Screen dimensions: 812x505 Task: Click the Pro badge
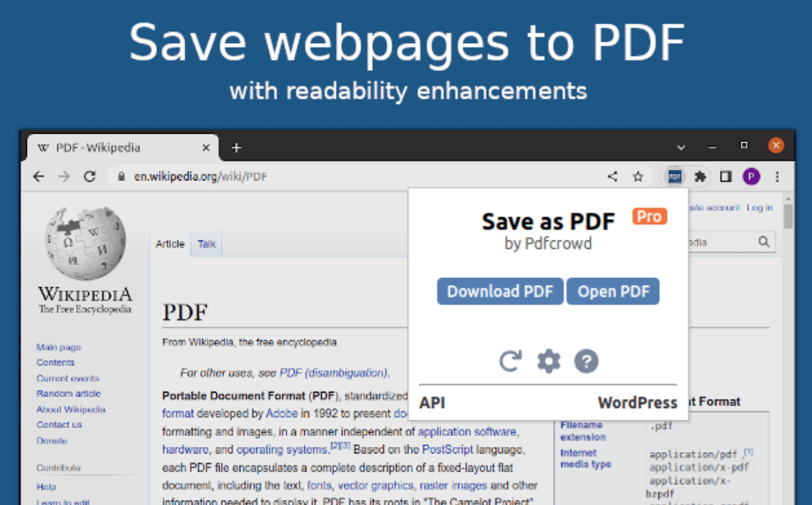coord(649,216)
